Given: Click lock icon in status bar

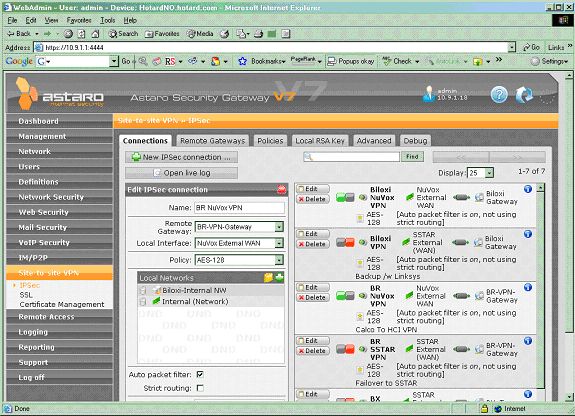Looking at the screenshot, I should click(484, 408).
